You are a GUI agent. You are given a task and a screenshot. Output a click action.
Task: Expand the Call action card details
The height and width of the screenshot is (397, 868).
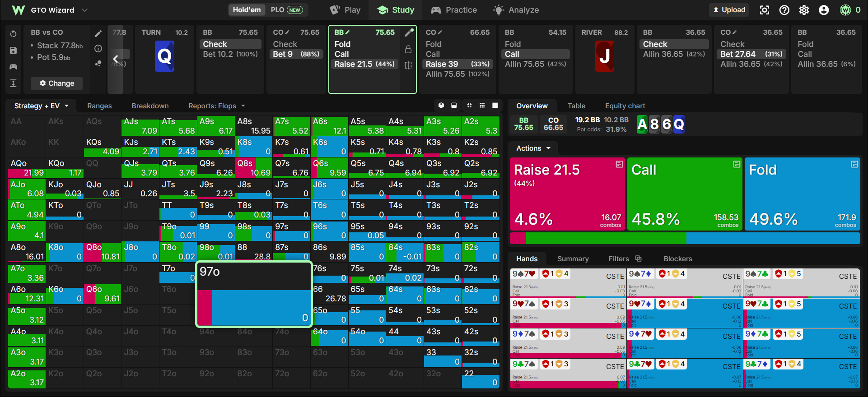pos(737,164)
